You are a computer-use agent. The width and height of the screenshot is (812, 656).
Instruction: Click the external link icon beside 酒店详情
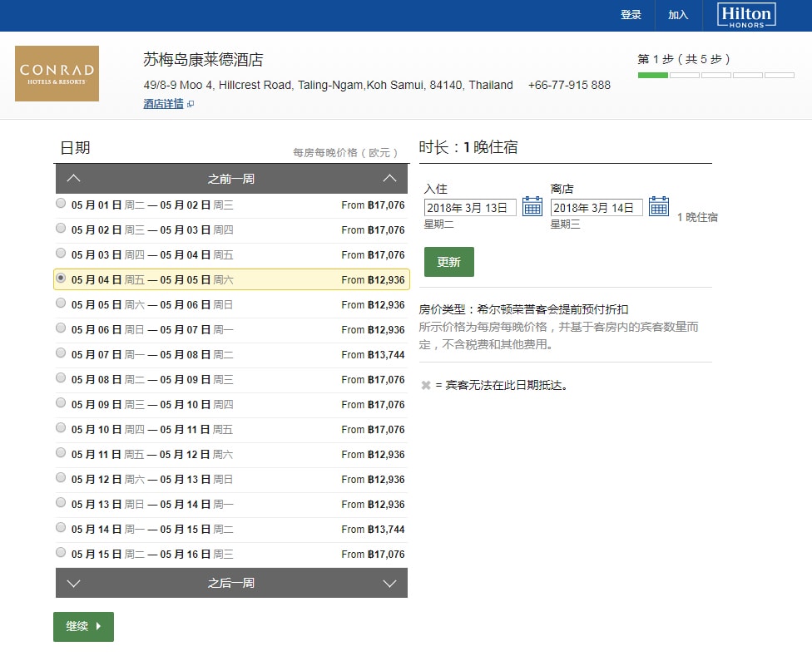pos(191,104)
